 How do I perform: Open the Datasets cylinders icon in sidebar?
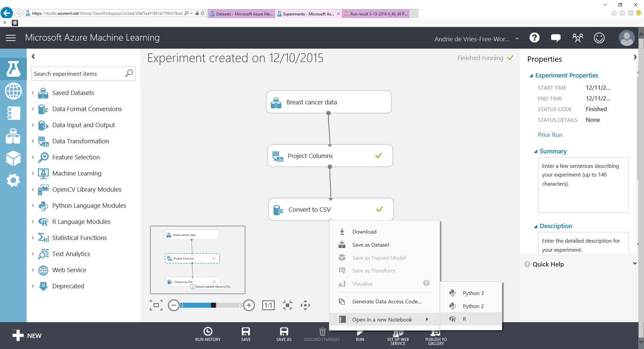[x=13, y=136]
